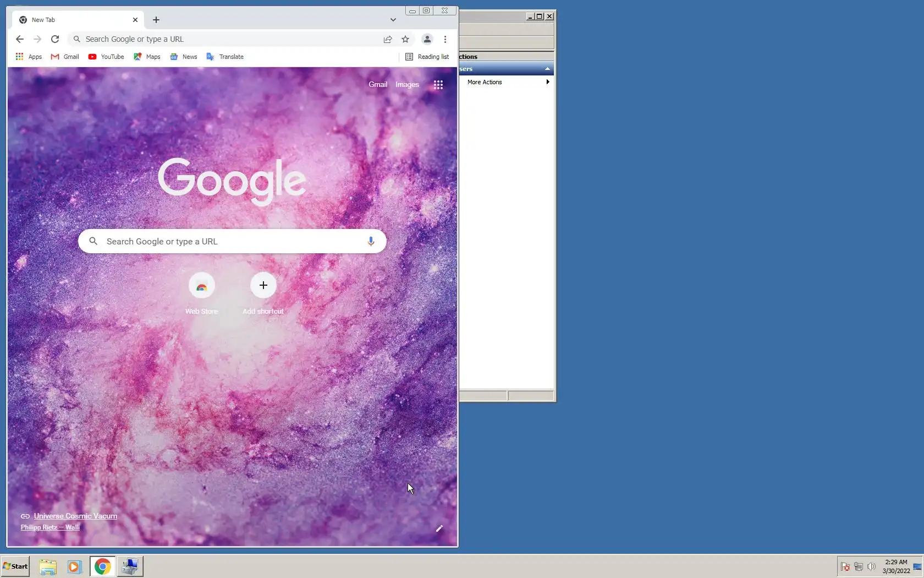Open File Explorer from taskbar
924x578 pixels.
tap(48, 566)
